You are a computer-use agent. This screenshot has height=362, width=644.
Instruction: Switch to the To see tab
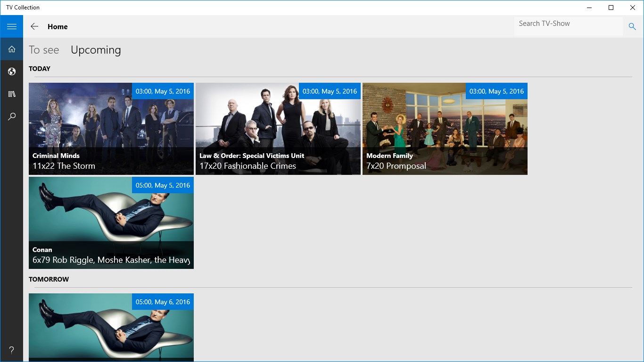coord(44,50)
